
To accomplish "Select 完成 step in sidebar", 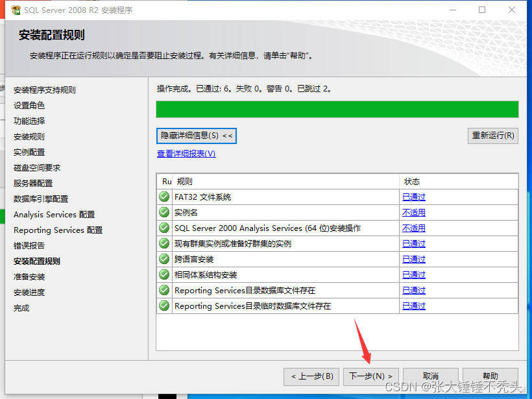I will point(21,308).
